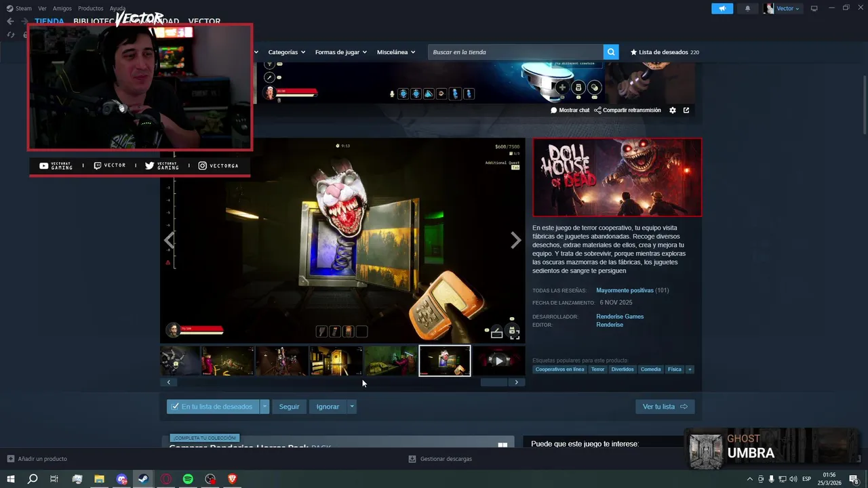Open the Ghost Umbra notification popup
The image size is (868, 488).
point(772,448)
